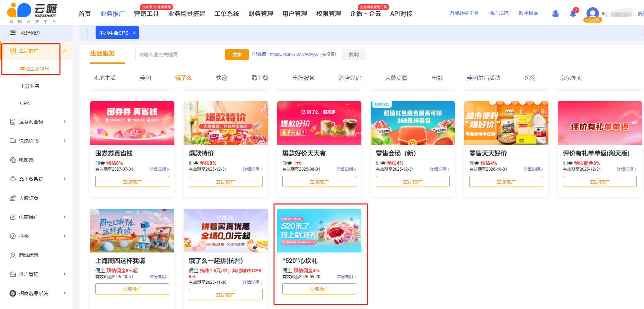The image size is (644, 309).
Task: Open 详情说明 for 零售会场（新）
Action: coord(440,169)
